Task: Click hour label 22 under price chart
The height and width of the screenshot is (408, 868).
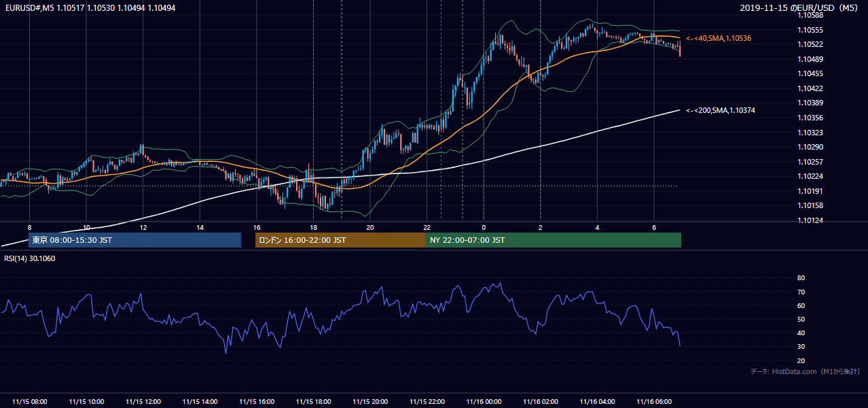Action: [427, 227]
